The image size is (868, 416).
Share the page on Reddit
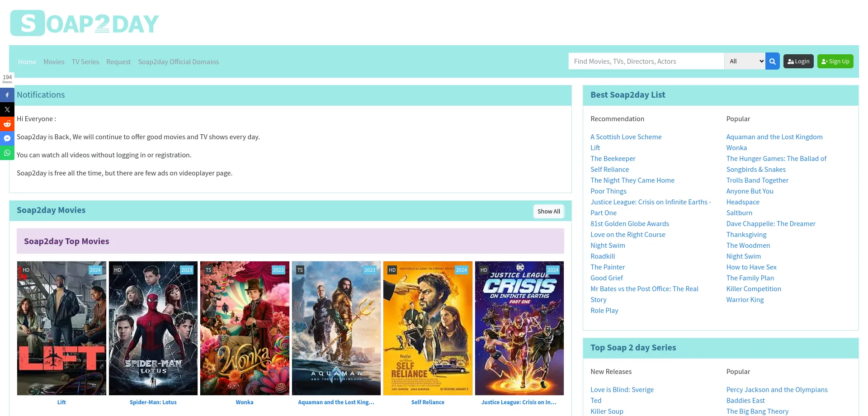coord(7,124)
